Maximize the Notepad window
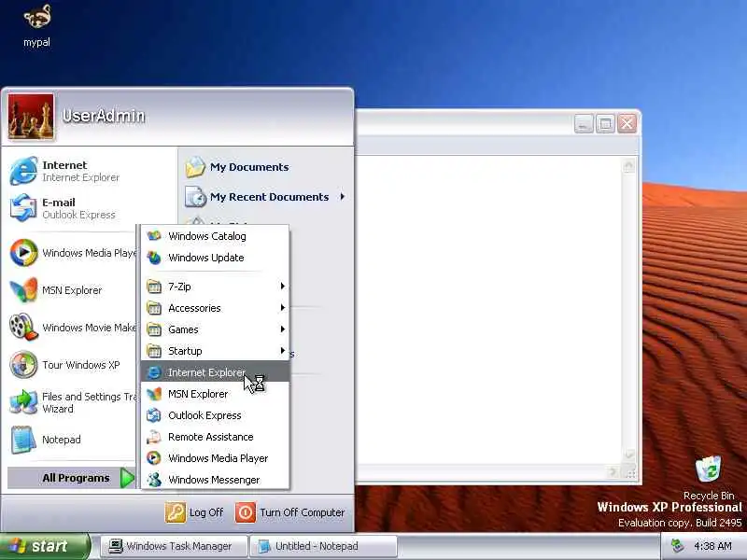Screen dimensions: 747x560 point(605,124)
